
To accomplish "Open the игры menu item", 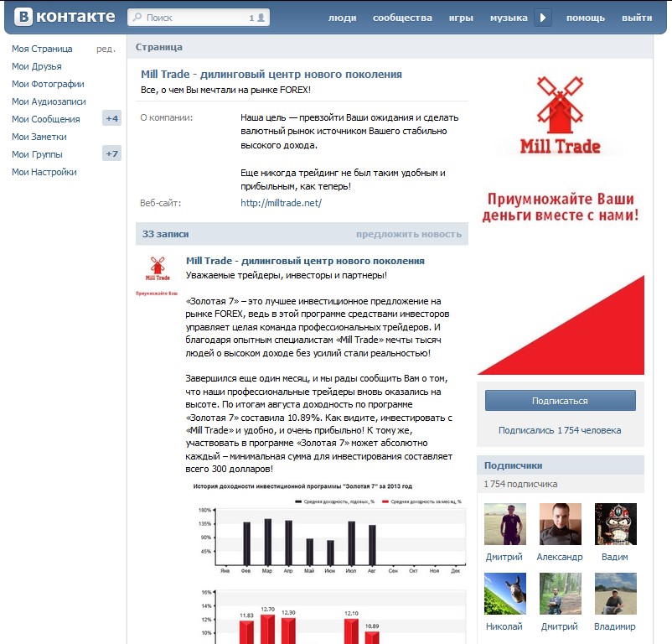I will pos(461,18).
